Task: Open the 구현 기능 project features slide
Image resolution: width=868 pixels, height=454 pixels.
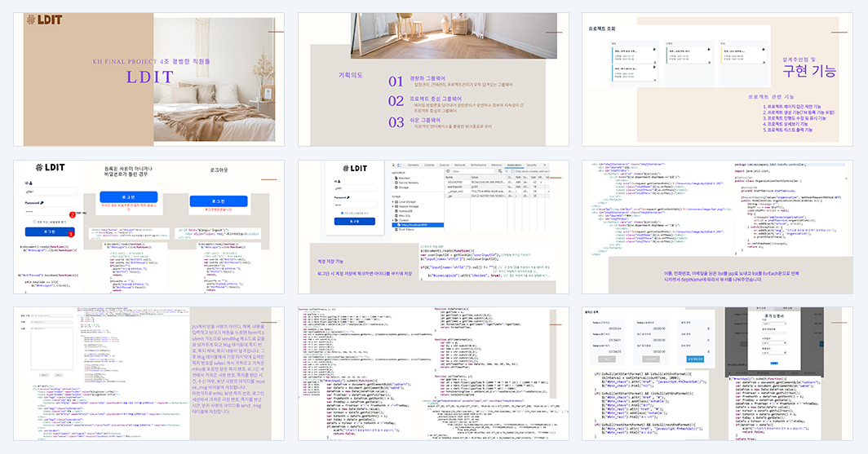Action: tap(717, 80)
